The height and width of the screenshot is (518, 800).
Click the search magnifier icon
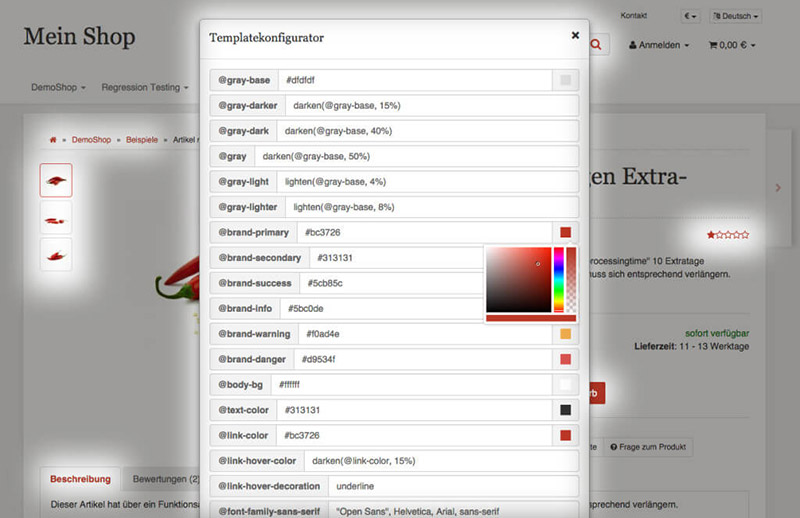point(597,45)
